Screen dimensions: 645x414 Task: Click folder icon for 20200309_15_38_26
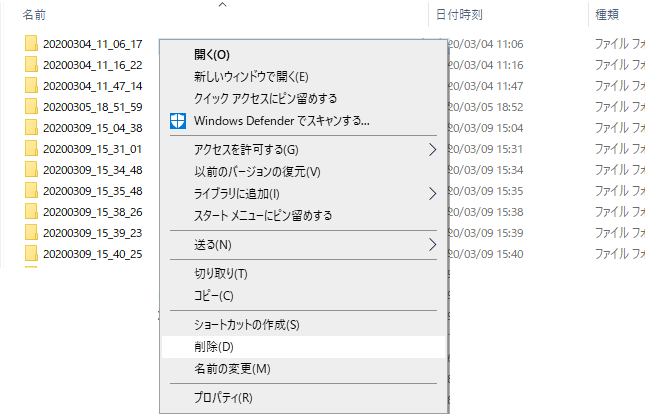(x=31, y=212)
